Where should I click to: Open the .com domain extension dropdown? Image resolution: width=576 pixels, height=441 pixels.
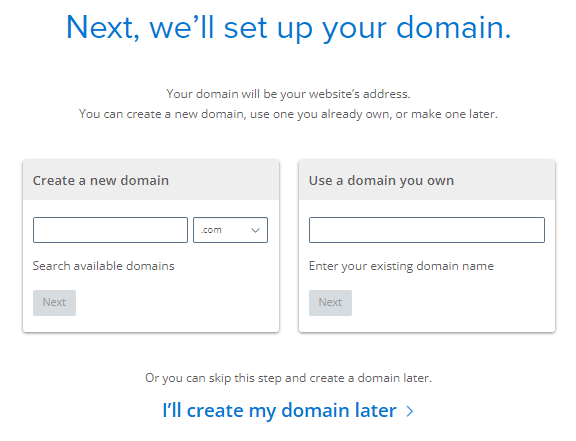230,230
